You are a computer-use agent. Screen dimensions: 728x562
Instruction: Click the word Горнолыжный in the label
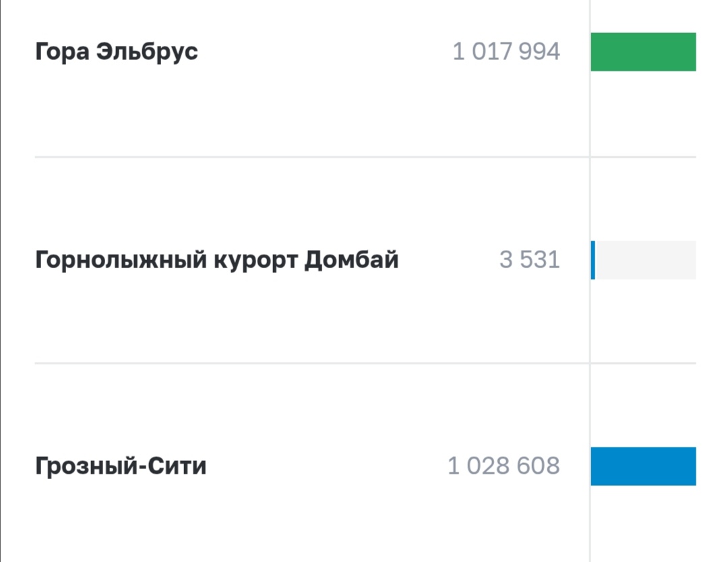(121, 260)
